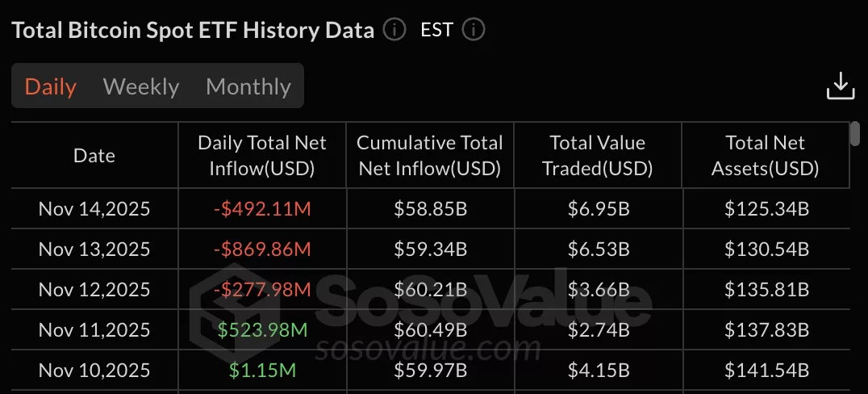Click Total Net Assets column header
This screenshot has width=868, height=394.
766,156
